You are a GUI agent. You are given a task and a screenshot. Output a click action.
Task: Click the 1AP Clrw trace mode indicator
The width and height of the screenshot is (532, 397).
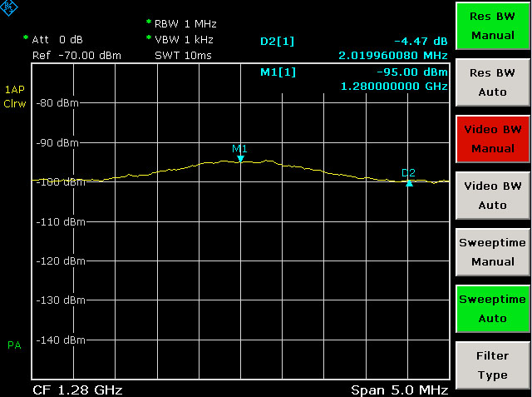point(15,96)
